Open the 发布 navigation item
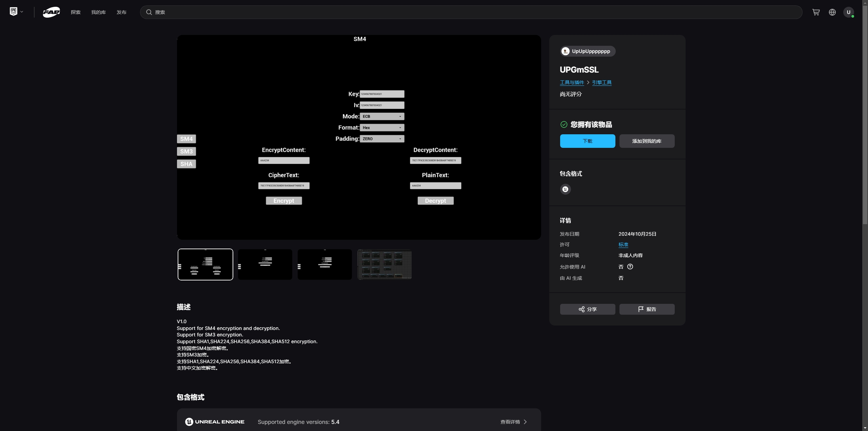The width and height of the screenshot is (868, 431). click(121, 12)
